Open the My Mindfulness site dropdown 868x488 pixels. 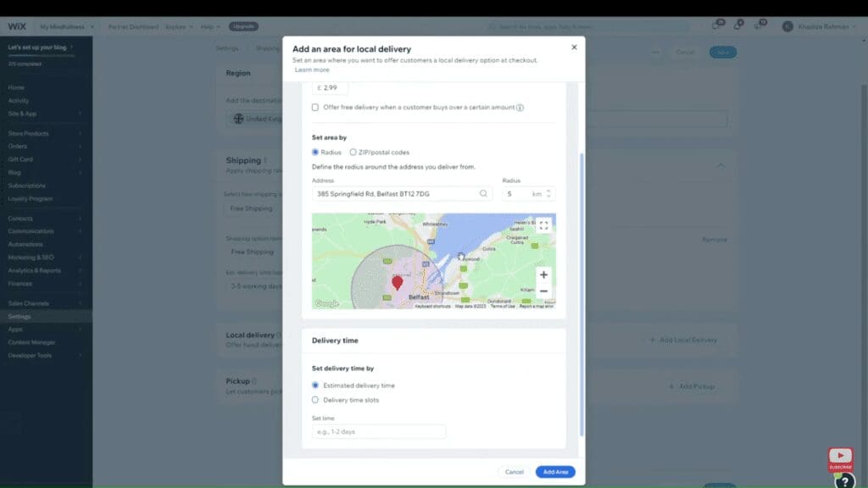(x=67, y=26)
